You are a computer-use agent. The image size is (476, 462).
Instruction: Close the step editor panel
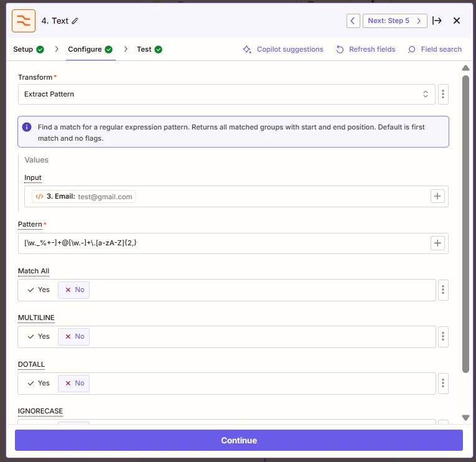click(x=457, y=21)
